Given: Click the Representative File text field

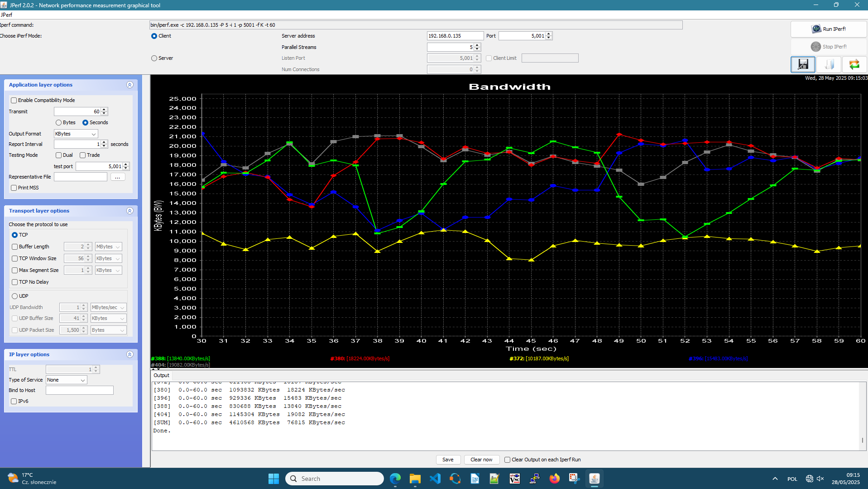Looking at the screenshot, I should pyautogui.click(x=81, y=177).
